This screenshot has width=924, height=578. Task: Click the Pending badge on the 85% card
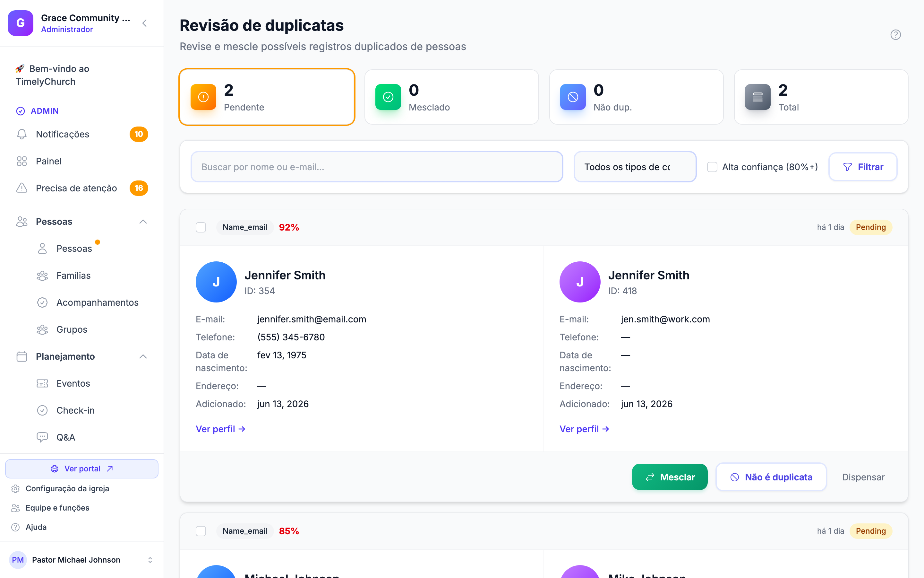click(x=870, y=531)
